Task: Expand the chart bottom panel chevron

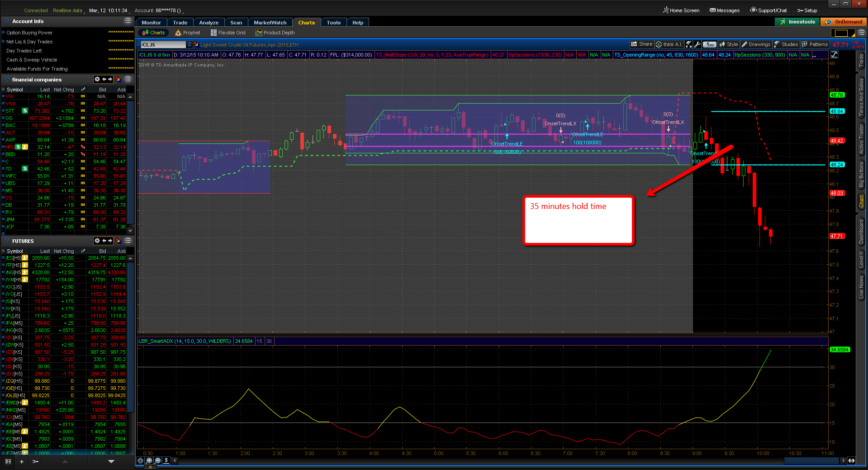Action: pos(150,467)
